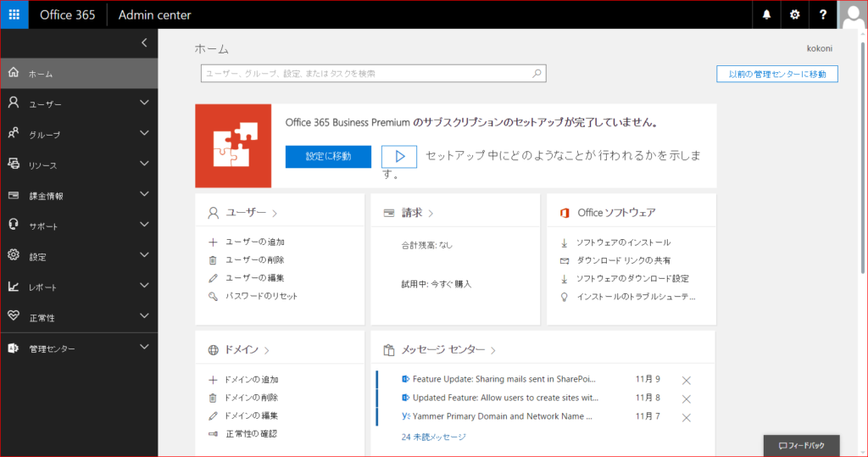Expand the 管理センター sidebar section
868x457 pixels.
tap(144, 348)
